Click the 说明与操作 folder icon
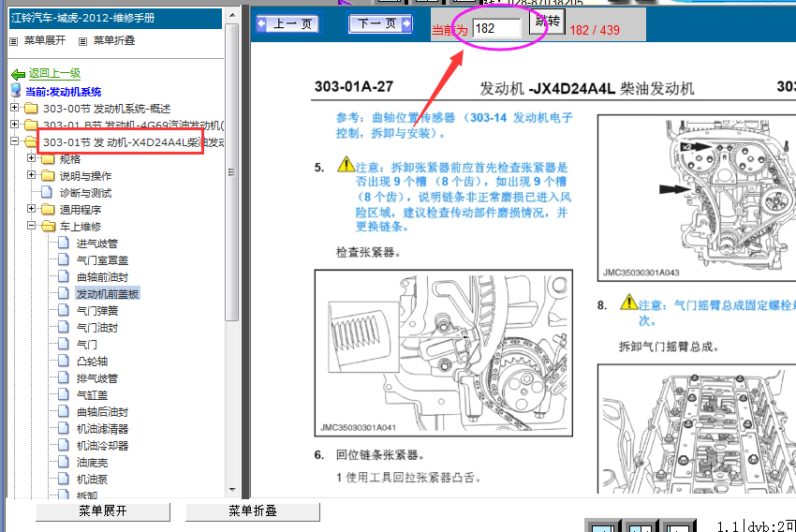 point(48,176)
